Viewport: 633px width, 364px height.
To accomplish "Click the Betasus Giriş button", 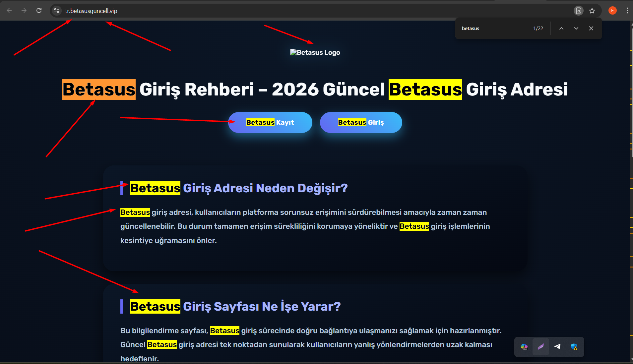I will (x=361, y=122).
